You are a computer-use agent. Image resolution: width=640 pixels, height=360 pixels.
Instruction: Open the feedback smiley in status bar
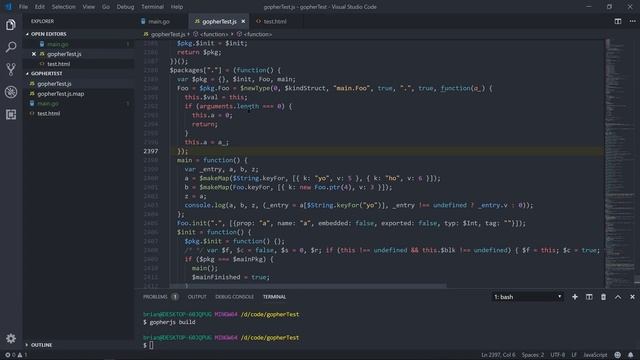pos(618,355)
